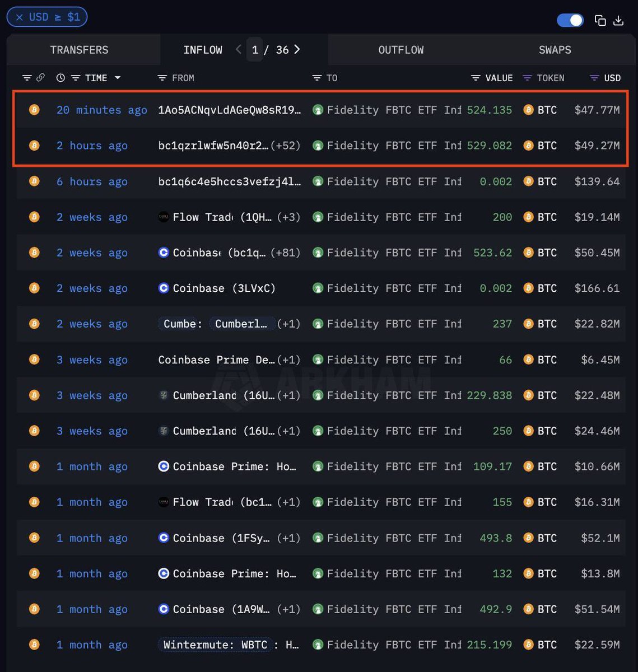This screenshot has height=672, width=638.
Task: Switch to the INFLOW tab
Action: pyautogui.click(x=203, y=50)
